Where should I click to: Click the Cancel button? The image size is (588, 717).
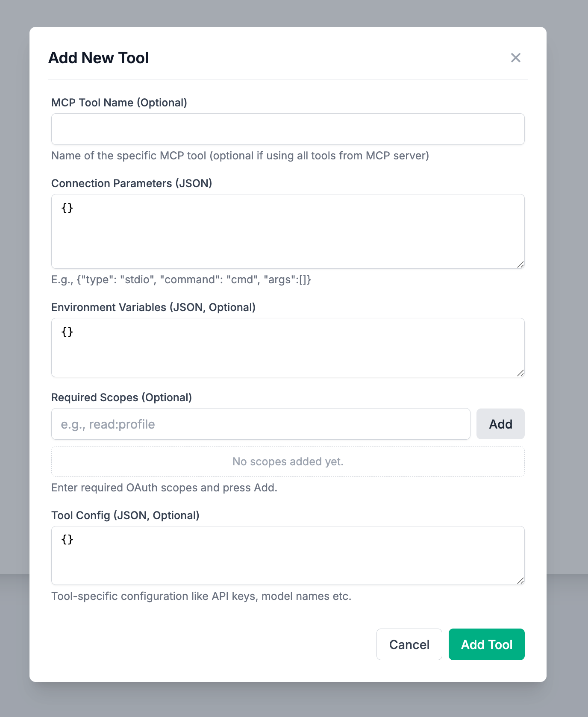coord(409,644)
